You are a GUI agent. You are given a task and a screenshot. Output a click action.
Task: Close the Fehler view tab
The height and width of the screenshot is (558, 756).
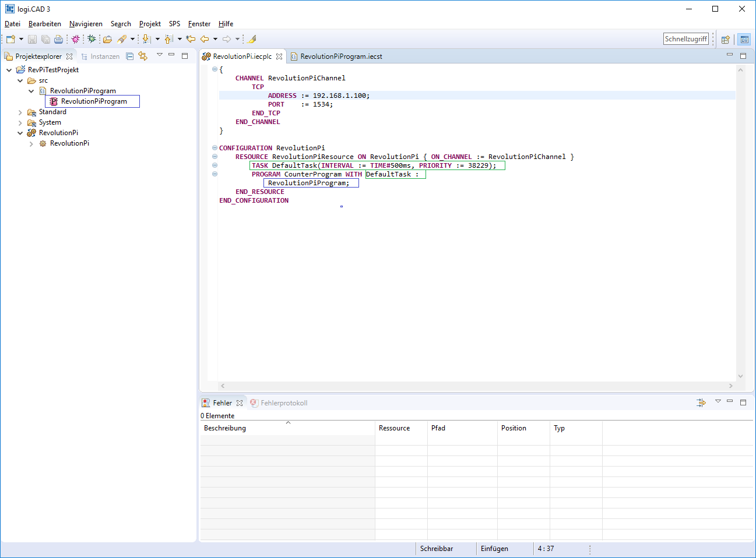(240, 403)
